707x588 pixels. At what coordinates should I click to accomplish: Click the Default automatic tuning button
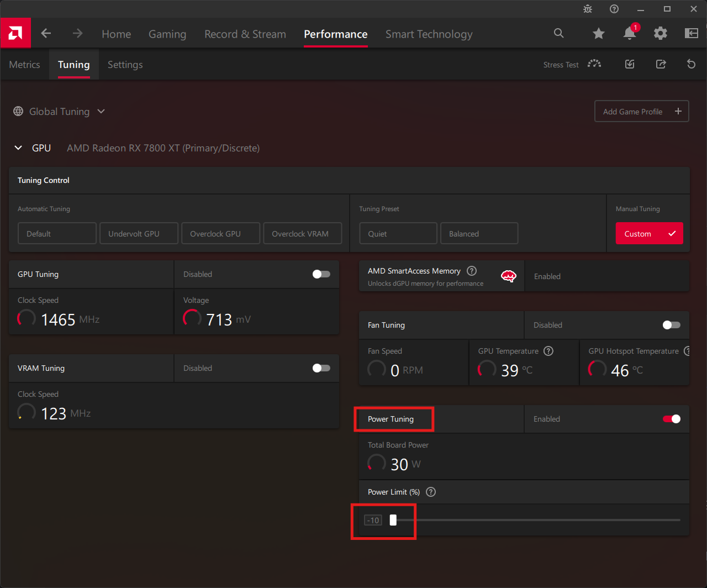[57, 233]
